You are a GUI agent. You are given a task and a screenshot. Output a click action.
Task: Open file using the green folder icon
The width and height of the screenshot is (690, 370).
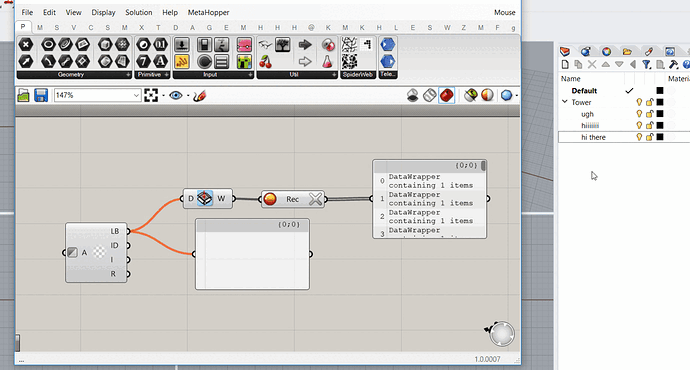coord(23,95)
